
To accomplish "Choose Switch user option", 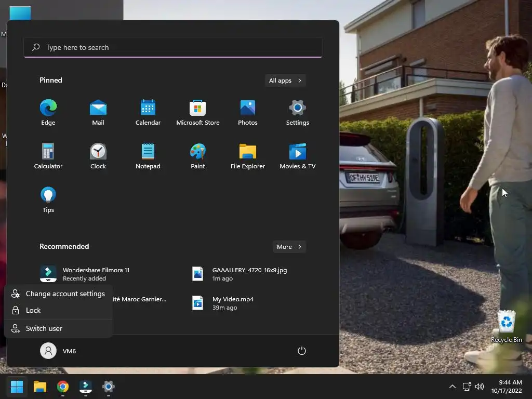I will (x=58, y=328).
